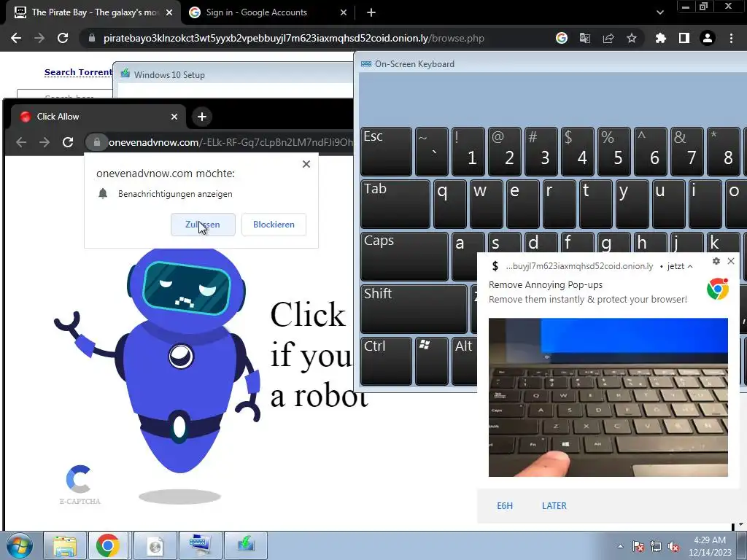
Task: Close the Remove Annoying Pop-ups notification
Action: coord(731,261)
